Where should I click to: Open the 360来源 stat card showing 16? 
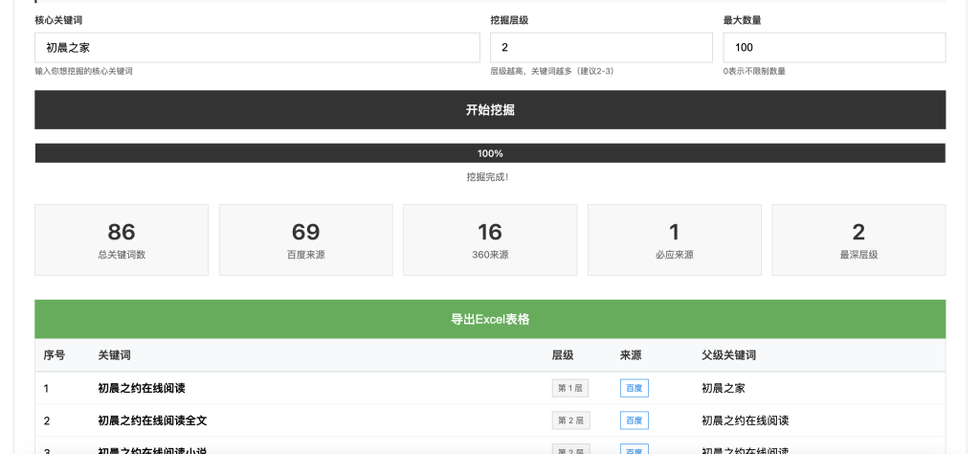coord(490,240)
